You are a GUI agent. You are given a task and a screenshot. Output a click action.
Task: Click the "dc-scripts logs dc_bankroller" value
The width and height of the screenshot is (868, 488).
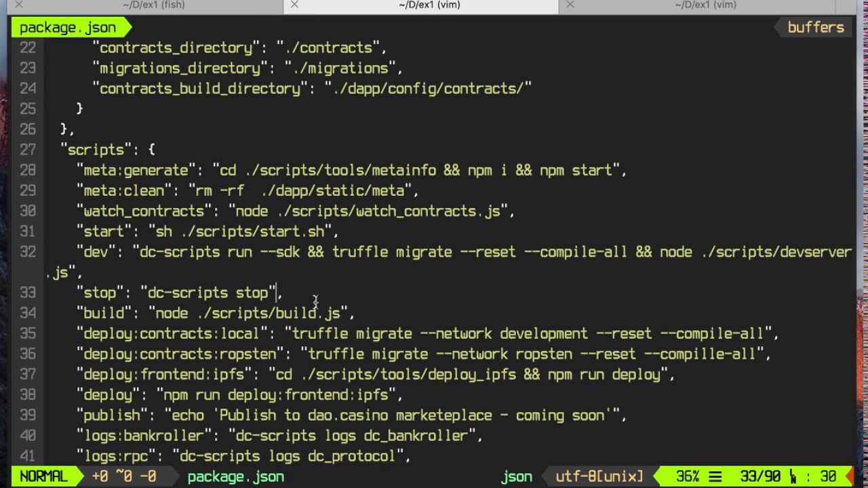(352, 436)
